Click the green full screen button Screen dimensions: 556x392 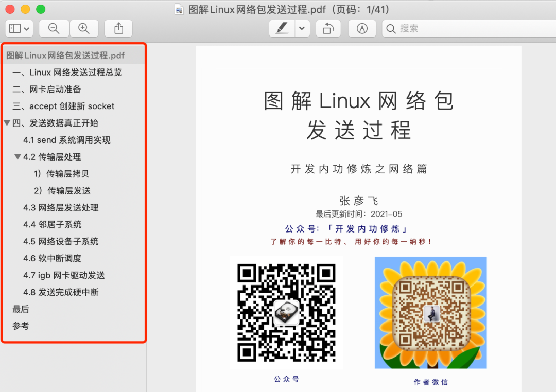[x=41, y=9]
